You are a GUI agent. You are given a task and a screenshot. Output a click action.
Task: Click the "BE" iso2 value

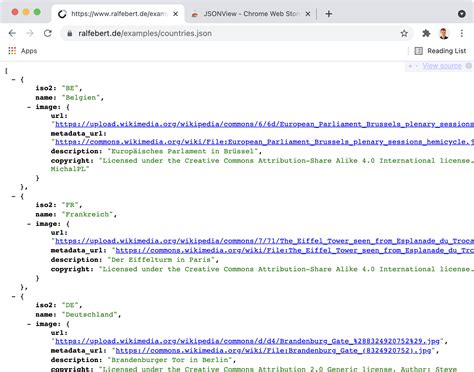(x=70, y=88)
